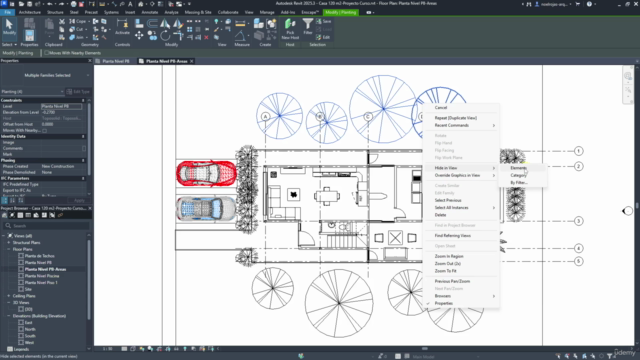The image size is (640, 360).
Task: Choose the Align tool in Modify panel
Action: point(139,24)
